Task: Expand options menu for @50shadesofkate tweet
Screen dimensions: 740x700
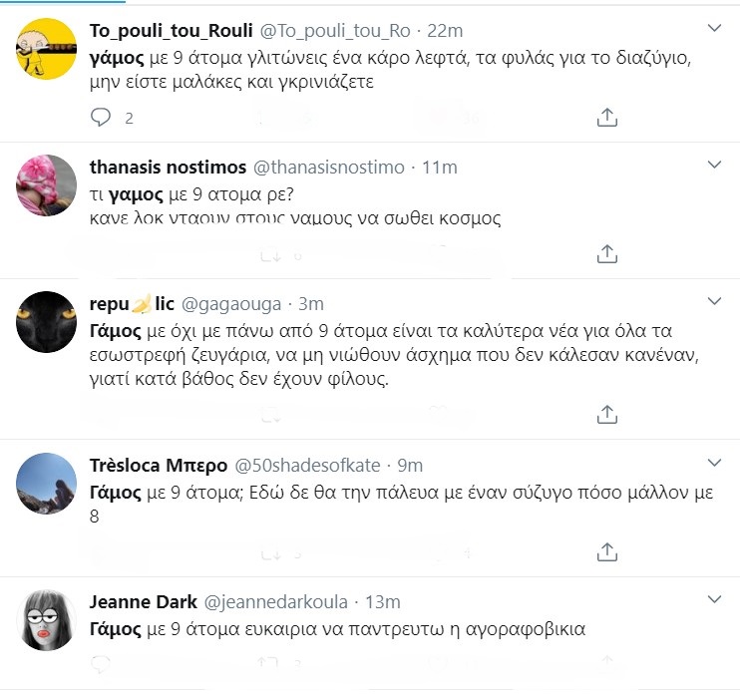Action: click(714, 463)
